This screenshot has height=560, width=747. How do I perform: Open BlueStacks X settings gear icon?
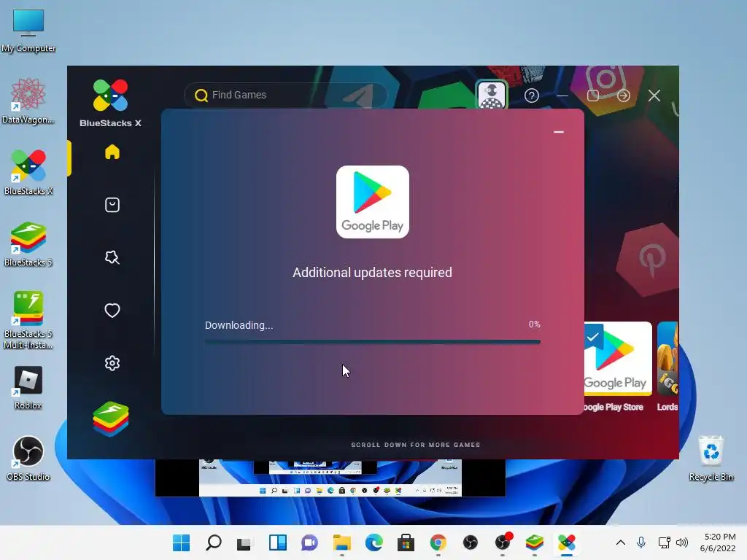[112, 363]
